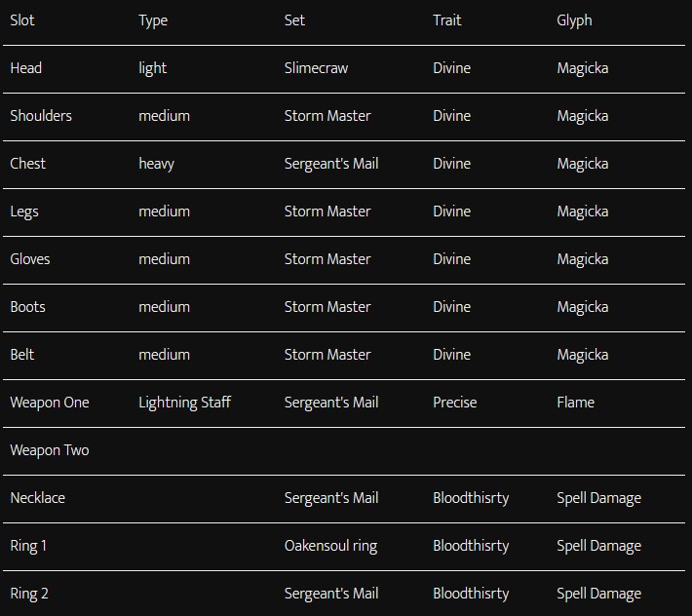Select the light type in Head row
692x616 pixels.
[152, 69]
